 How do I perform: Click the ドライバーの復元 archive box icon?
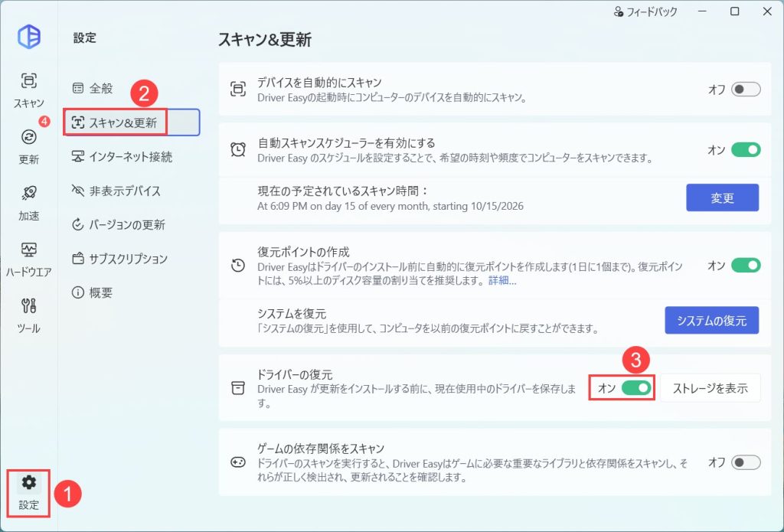(238, 388)
